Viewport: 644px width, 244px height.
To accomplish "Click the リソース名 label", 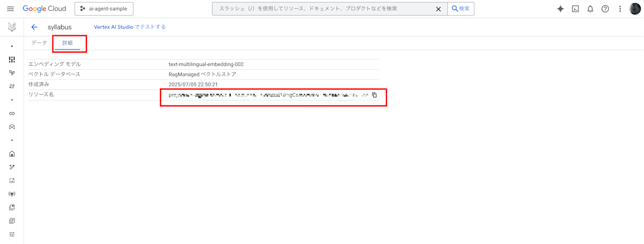I will pyautogui.click(x=41, y=95).
